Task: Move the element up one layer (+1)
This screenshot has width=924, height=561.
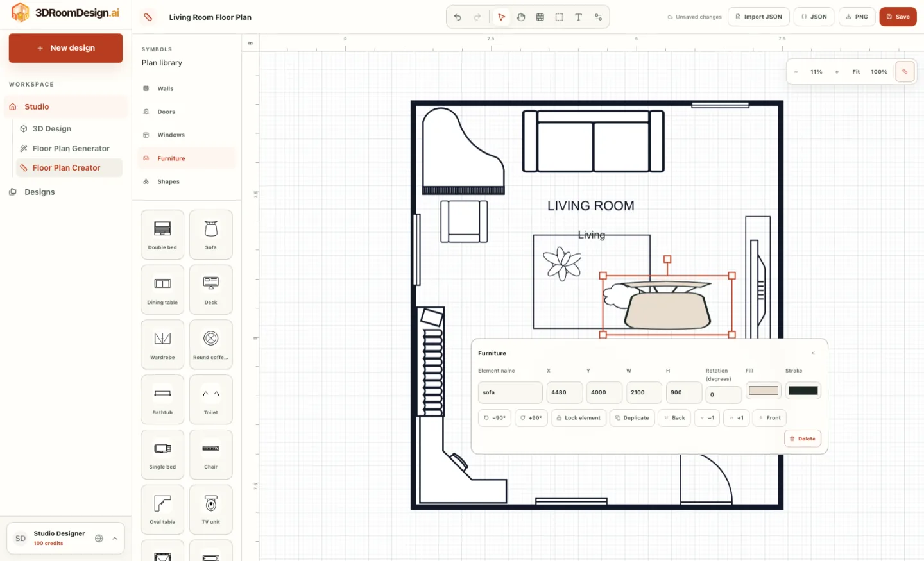Action: (737, 418)
